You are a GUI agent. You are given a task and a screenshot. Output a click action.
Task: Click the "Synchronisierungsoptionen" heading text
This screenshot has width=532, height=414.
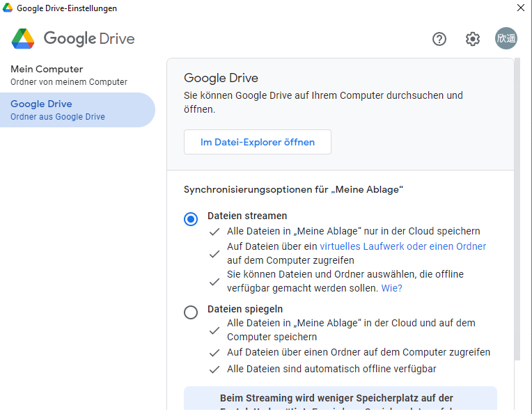pyautogui.click(x=293, y=189)
